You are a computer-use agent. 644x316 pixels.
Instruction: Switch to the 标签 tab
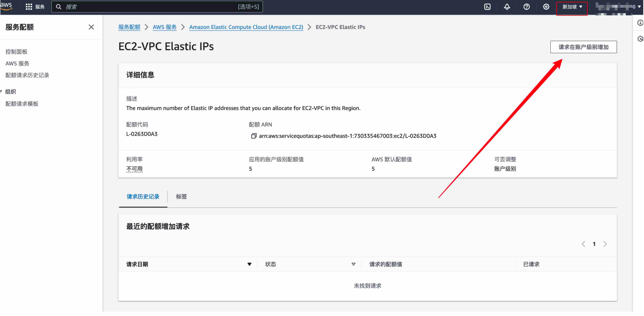click(181, 197)
